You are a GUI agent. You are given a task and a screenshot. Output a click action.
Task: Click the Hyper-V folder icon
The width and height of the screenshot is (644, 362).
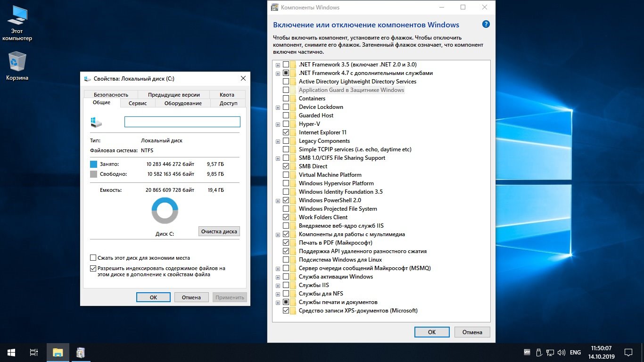pyautogui.click(x=293, y=124)
